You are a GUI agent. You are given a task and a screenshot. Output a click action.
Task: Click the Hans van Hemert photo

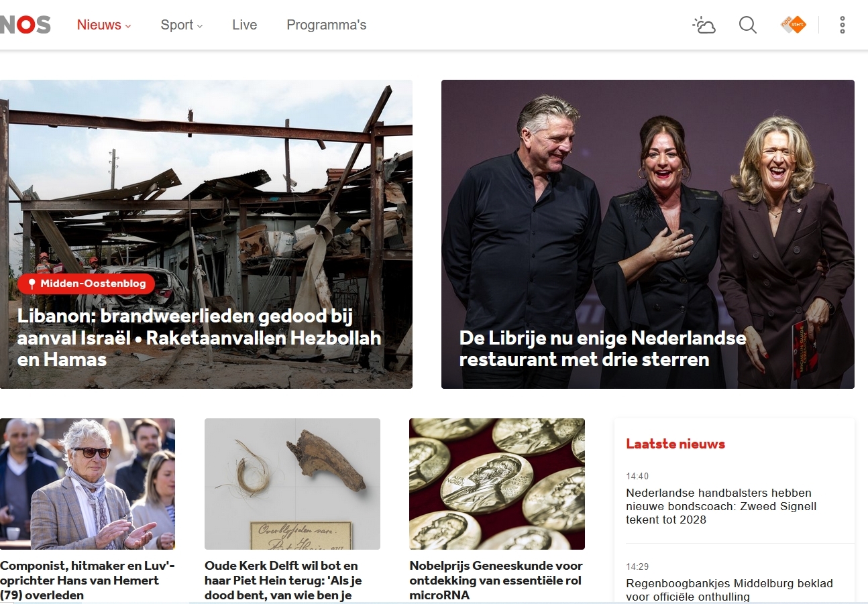pyautogui.click(x=87, y=484)
